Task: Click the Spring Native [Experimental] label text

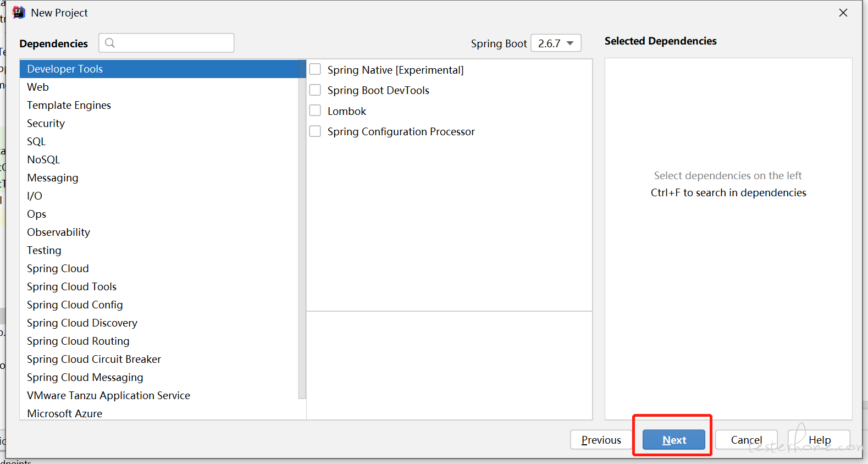Action: (395, 70)
